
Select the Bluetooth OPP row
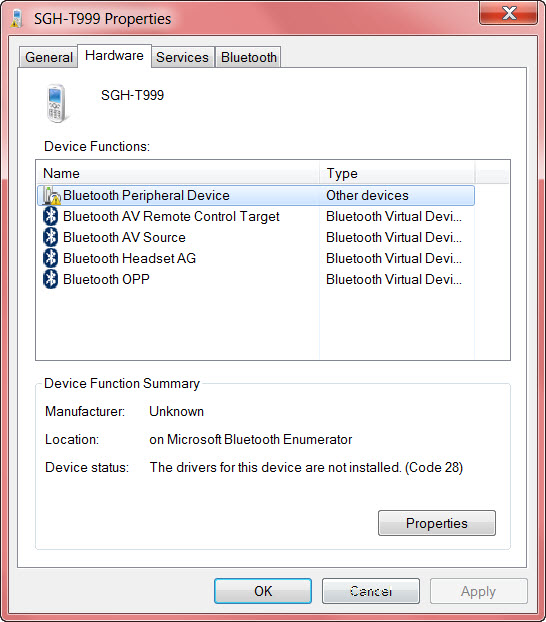point(256,280)
